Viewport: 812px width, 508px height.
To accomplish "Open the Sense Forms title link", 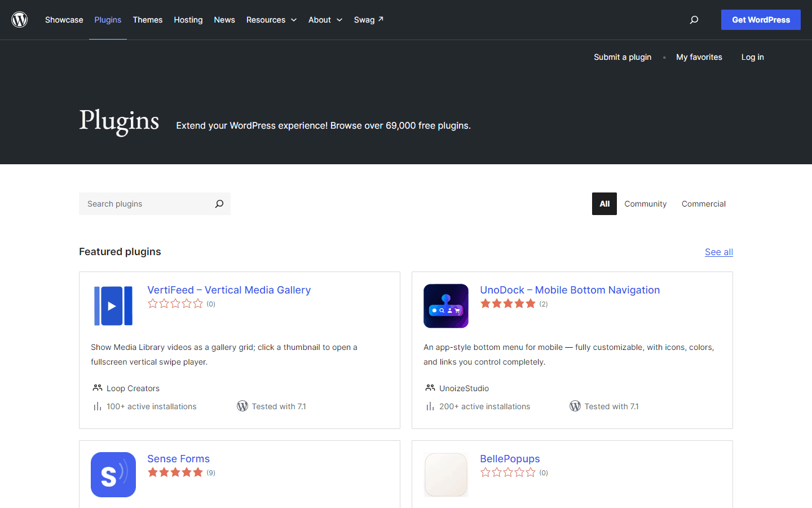I will [x=178, y=459].
